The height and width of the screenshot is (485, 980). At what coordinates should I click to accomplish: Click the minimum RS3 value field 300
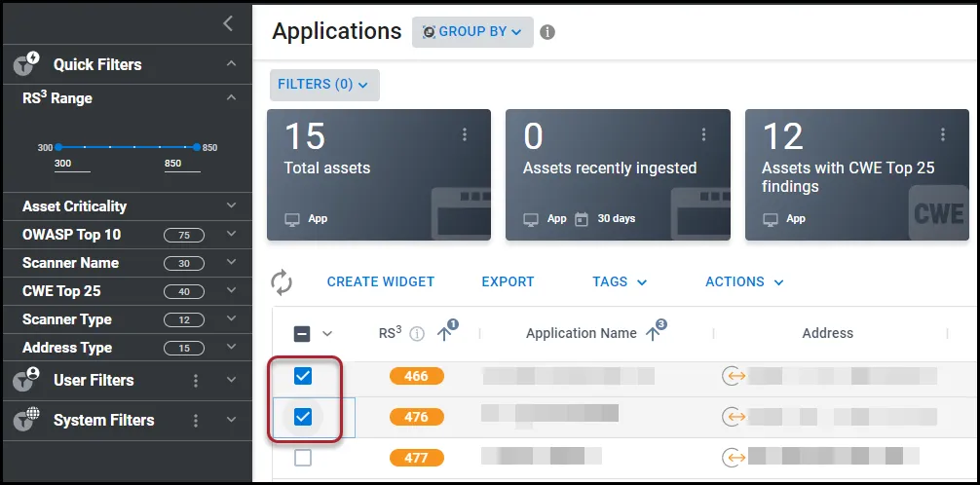coord(72,165)
